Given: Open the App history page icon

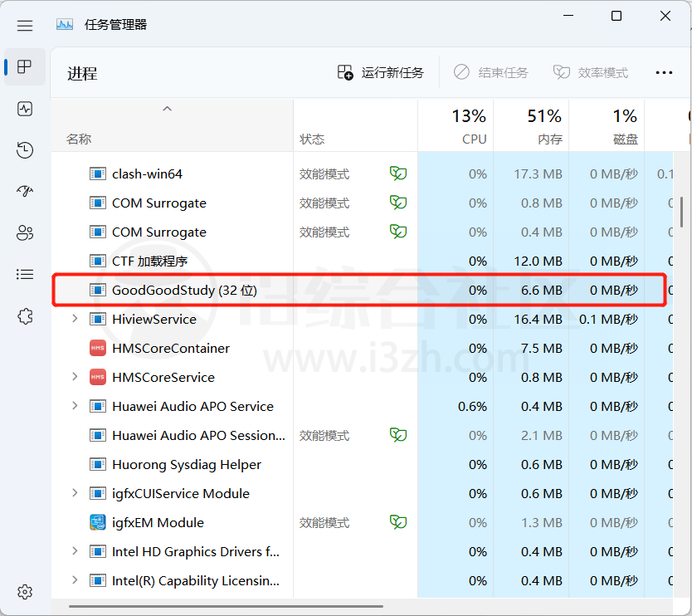Looking at the screenshot, I should click(25, 150).
